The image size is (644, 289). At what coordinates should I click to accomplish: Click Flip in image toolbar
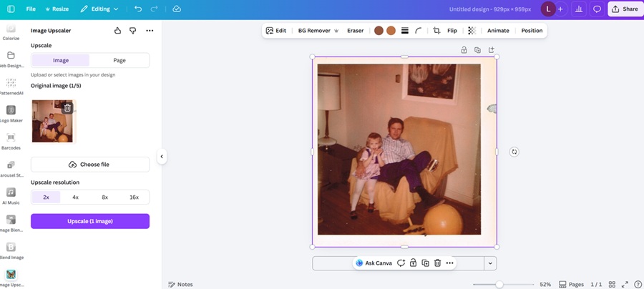point(452,30)
